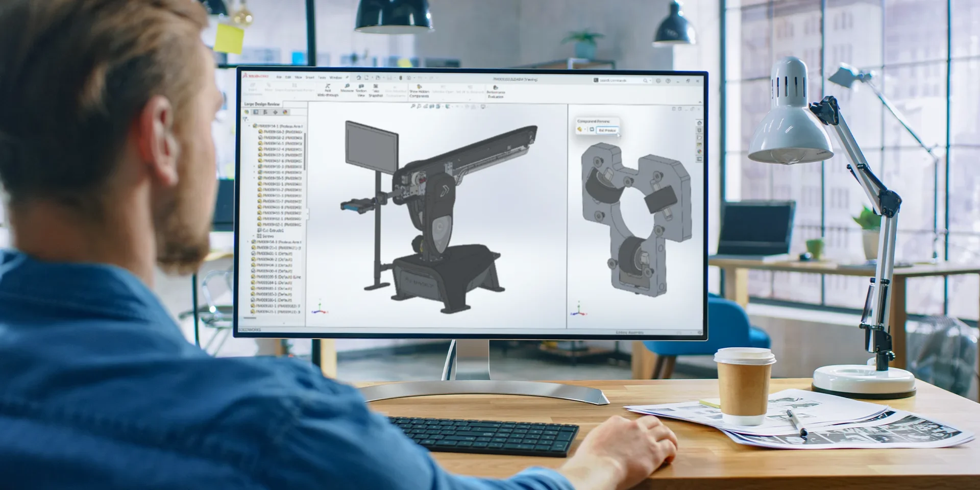Viewport: 980px width, 490px height.
Task: Click the Home icon in the task pane
Action: (x=699, y=123)
